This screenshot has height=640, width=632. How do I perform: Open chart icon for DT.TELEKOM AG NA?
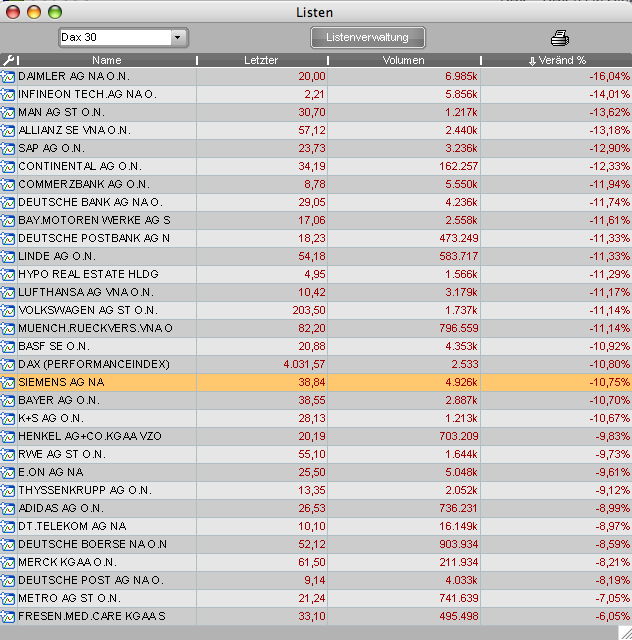(x=8, y=527)
